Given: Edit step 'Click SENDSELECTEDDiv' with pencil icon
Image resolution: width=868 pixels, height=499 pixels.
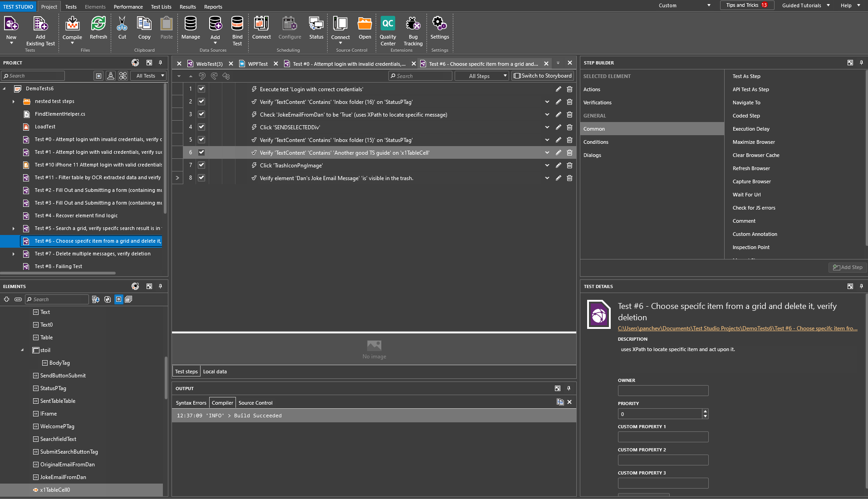Looking at the screenshot, I should 558,127.
